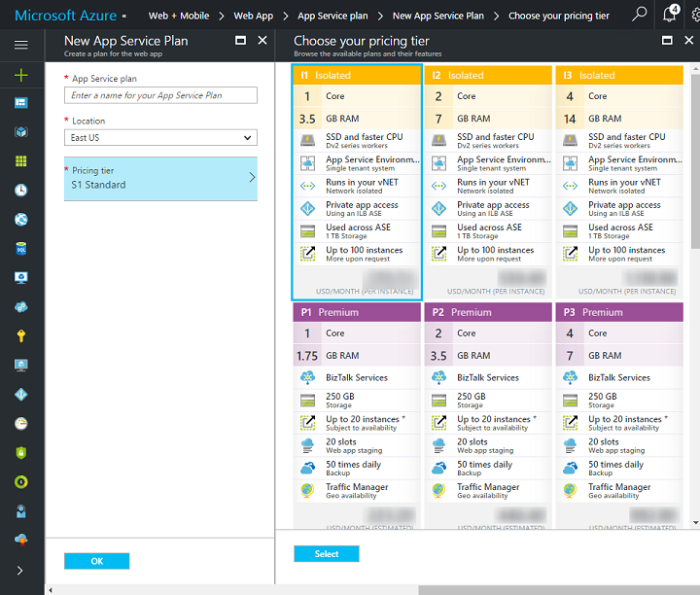Click Private app access icon in I2 card

[438, 208]
